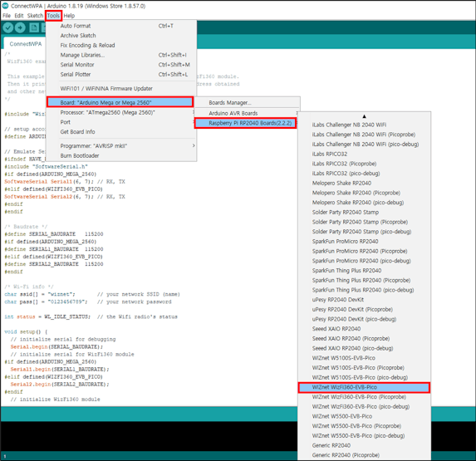This screenshot has width=476, height=461.
Task: Expand the Board: Arduino Mega submenu
Action: 120,102
